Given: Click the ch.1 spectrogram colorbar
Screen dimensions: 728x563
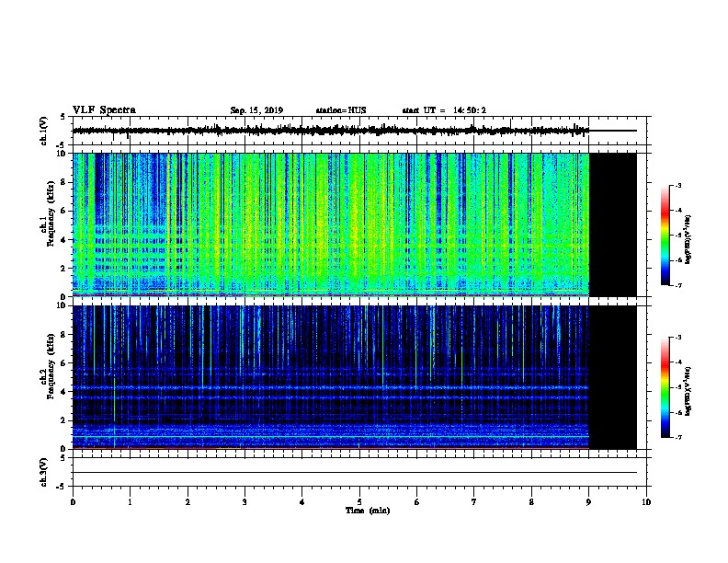Looking at the screenshot, I should (x=665, y=236).
